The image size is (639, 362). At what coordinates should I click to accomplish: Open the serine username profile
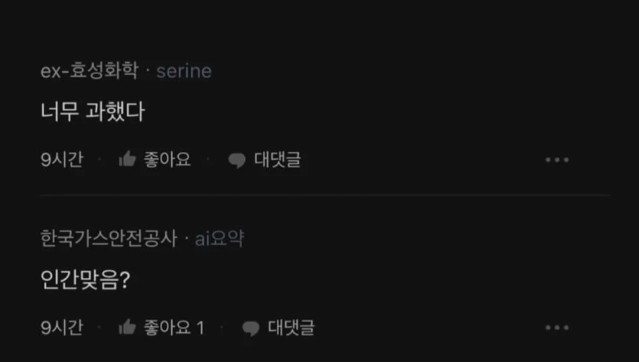(184, 71)
